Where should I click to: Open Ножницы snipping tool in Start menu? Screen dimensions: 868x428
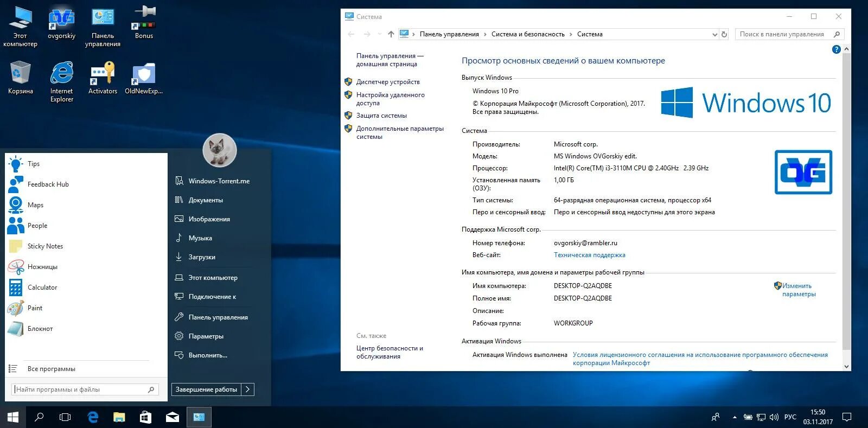[86, 267]
